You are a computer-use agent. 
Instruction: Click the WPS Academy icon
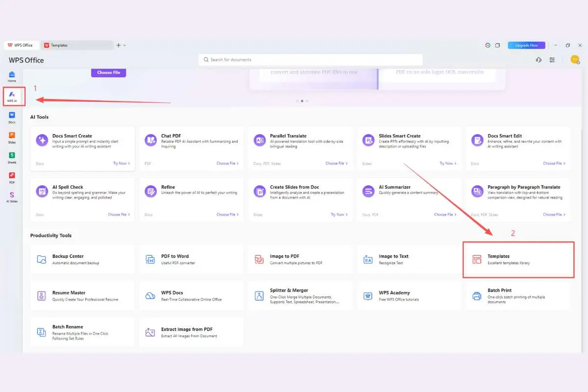tap(368, 295)
